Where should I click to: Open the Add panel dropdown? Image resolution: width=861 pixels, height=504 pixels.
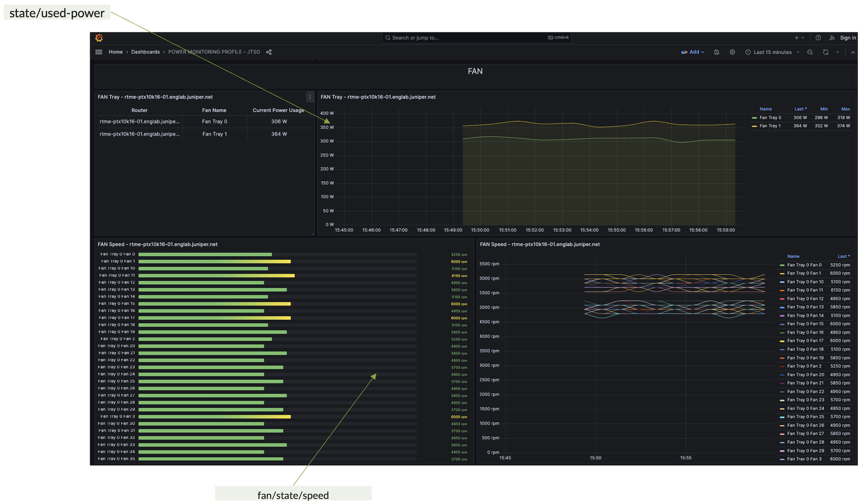[x=692, y=52]
